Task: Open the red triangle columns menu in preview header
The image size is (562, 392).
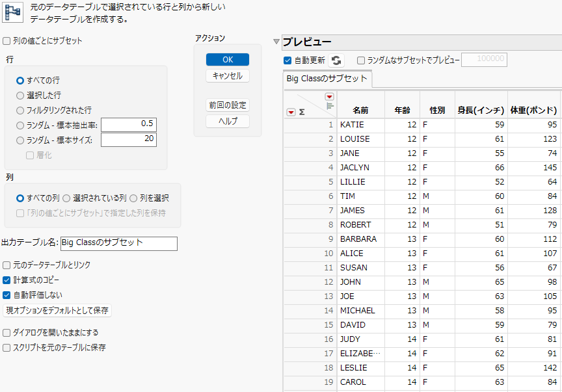Action: 329,97
